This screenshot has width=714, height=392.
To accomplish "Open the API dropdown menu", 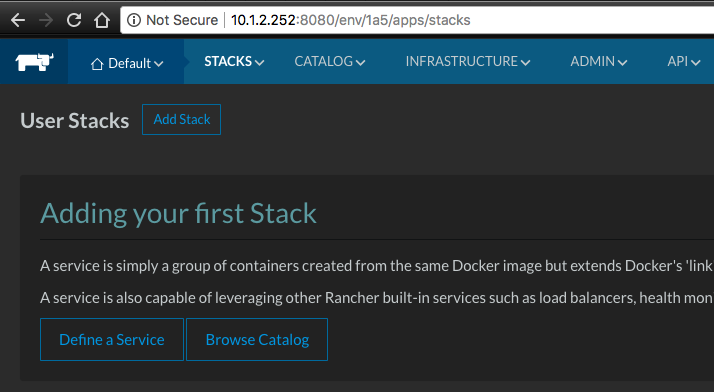I will point(683,61).
